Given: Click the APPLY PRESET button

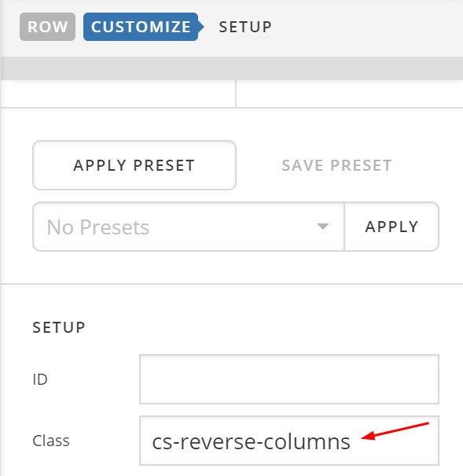Looking at the screenshot, I should (134, 165).
